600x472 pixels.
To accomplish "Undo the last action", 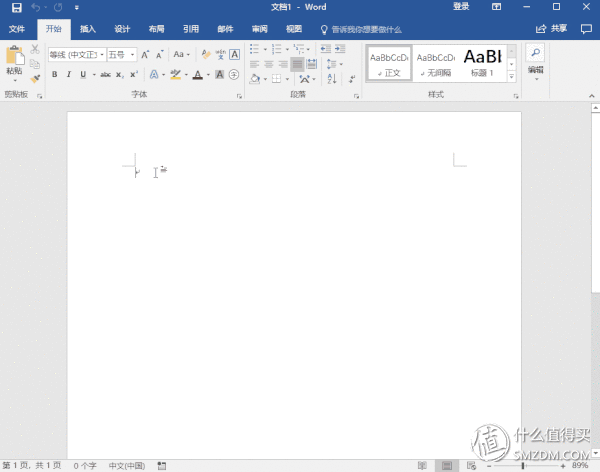I will coord(36,7).
